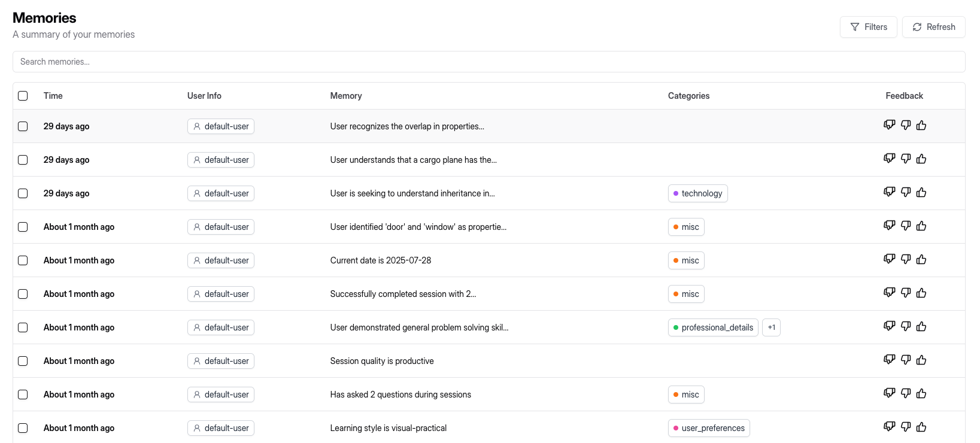The height and width of the screenshot is (443, 980).
Task: Expand the +1 hidden categories badge
Action: [x=771, y=327]
